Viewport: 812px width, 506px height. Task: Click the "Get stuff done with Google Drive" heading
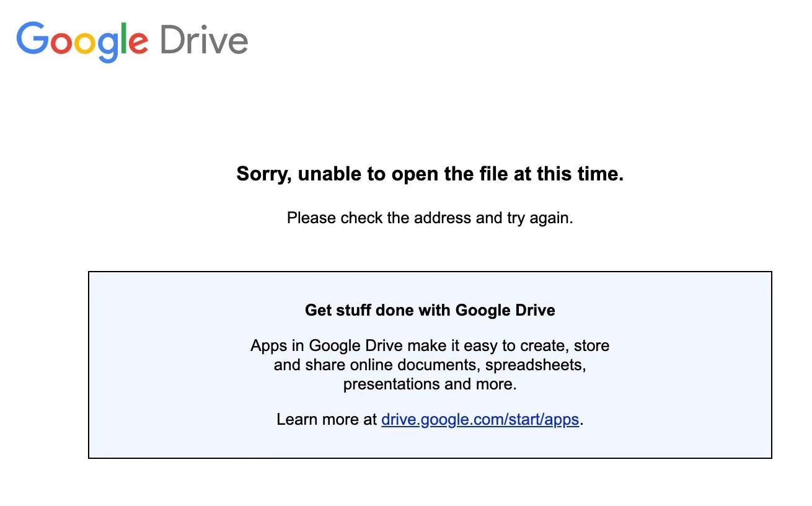(430, 310)
